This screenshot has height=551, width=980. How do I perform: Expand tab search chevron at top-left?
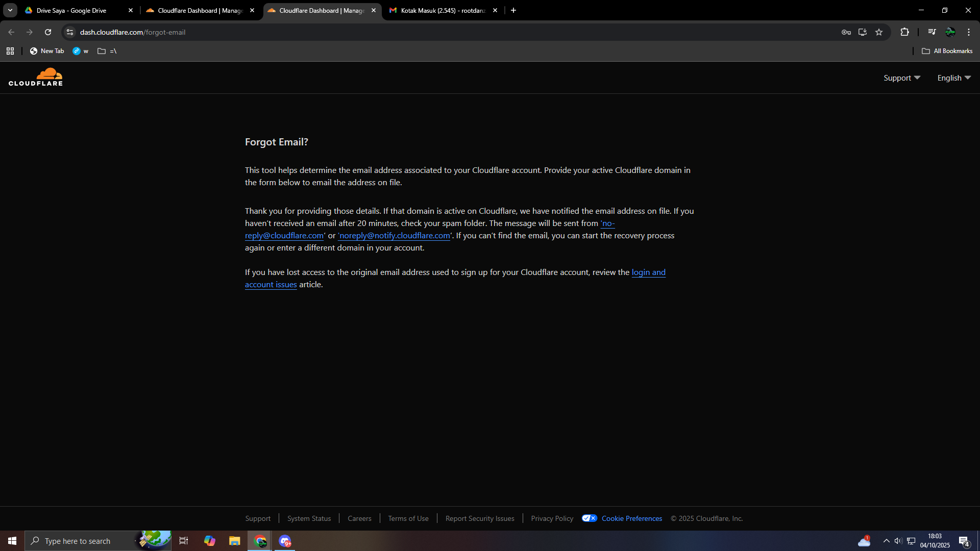[x=10, y=10]
